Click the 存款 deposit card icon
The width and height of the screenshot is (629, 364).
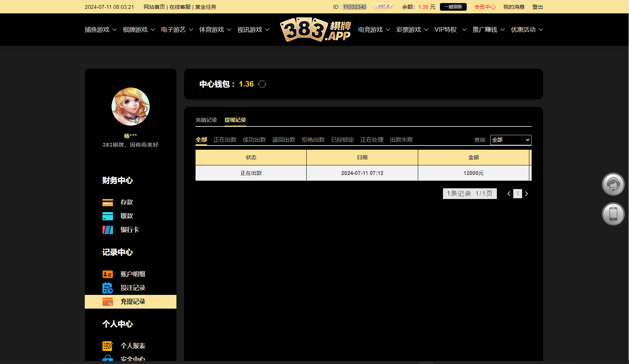(x=108, y=202)
